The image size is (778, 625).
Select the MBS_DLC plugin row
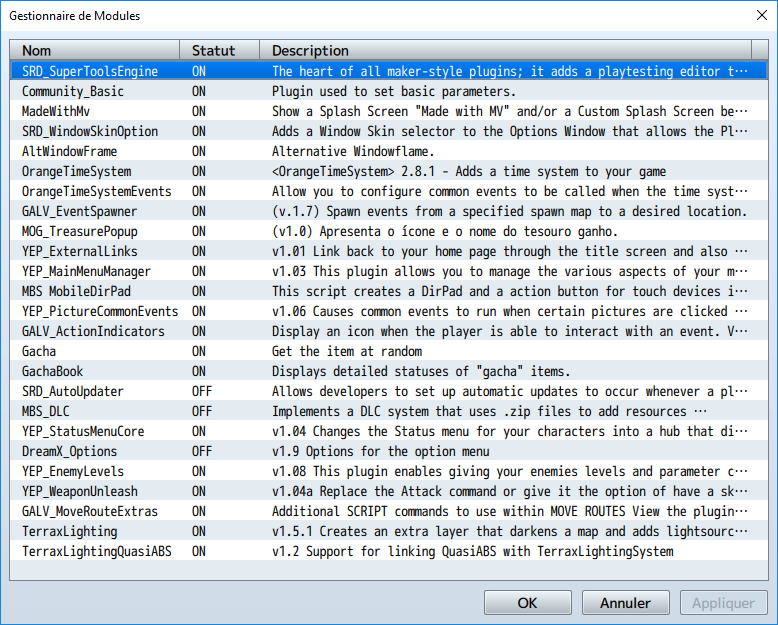[389, 411]
